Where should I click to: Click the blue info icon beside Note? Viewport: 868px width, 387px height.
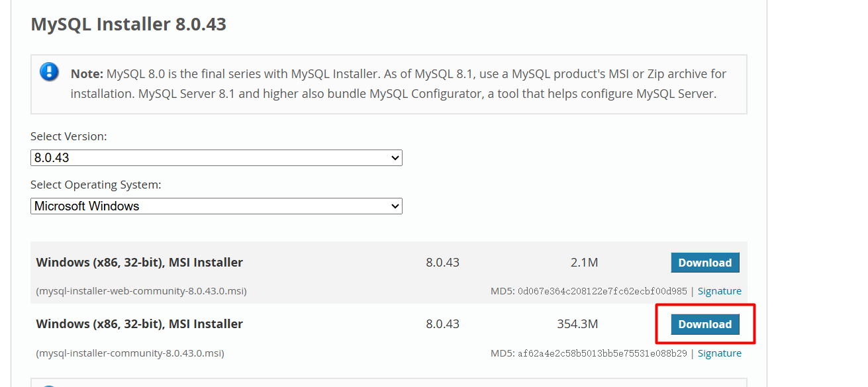click(x=50, y=71)
